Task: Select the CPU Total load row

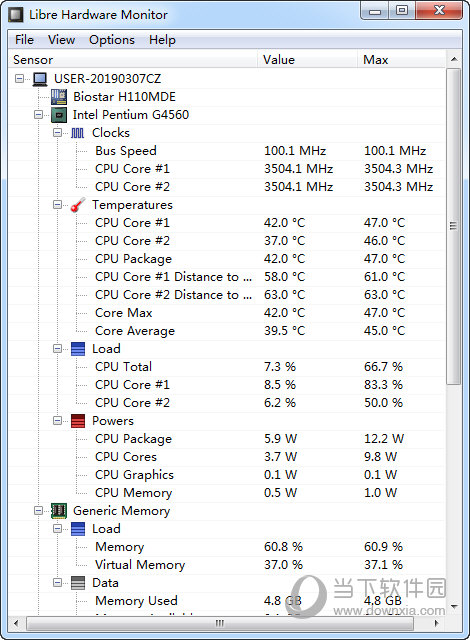Action: 227,367
